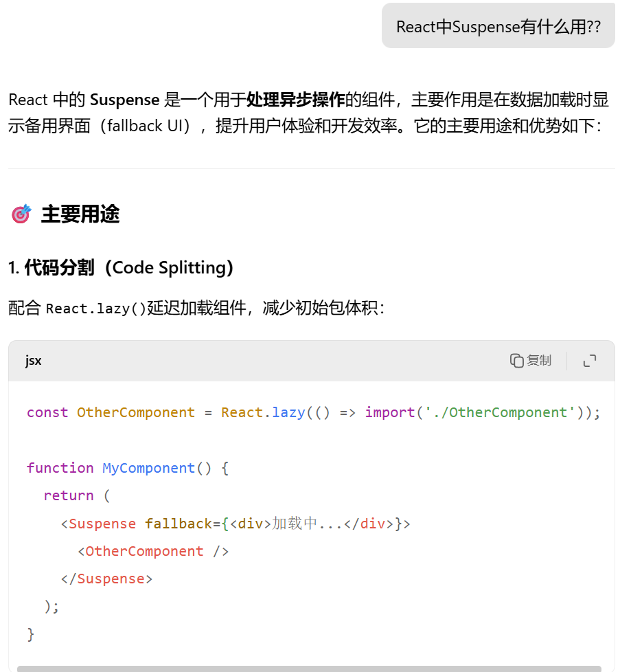Click the bold Suspense word in the intro
The height and width of the screenshot is (672, 620).
pyautogui.click(x=124, y=100)
